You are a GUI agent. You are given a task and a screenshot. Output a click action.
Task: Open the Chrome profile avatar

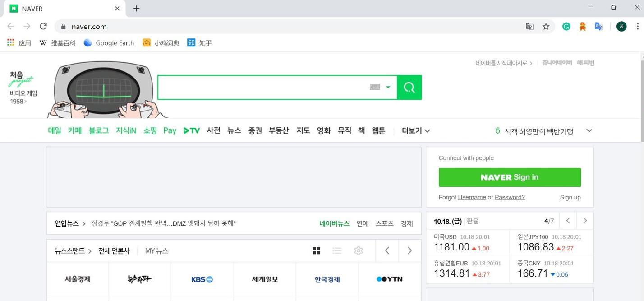[621, 26]
